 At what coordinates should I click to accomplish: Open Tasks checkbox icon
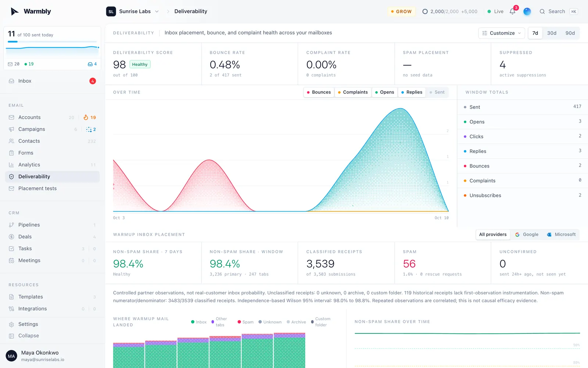[x=11, y=248]
